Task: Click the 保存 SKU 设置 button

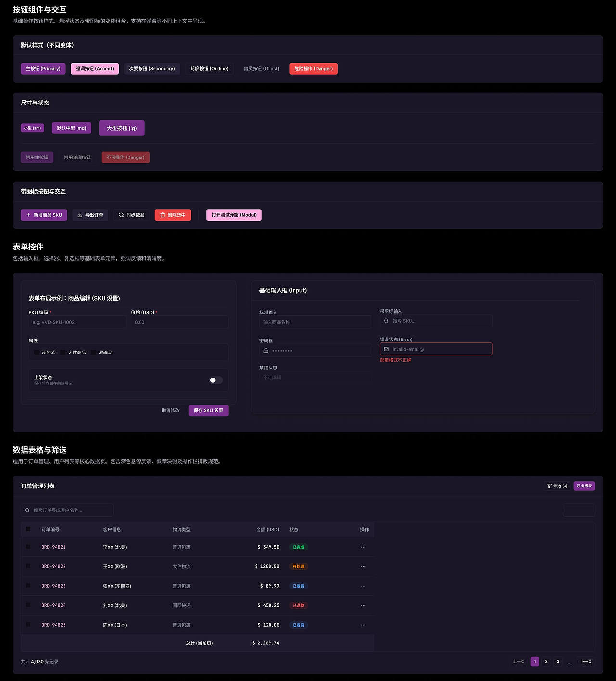Action: 208,410
